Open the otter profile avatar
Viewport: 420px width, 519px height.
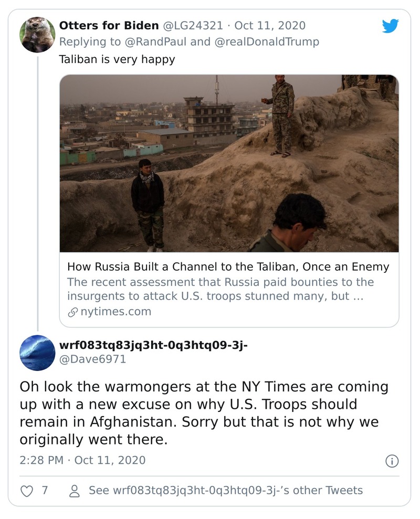point(38,35)
